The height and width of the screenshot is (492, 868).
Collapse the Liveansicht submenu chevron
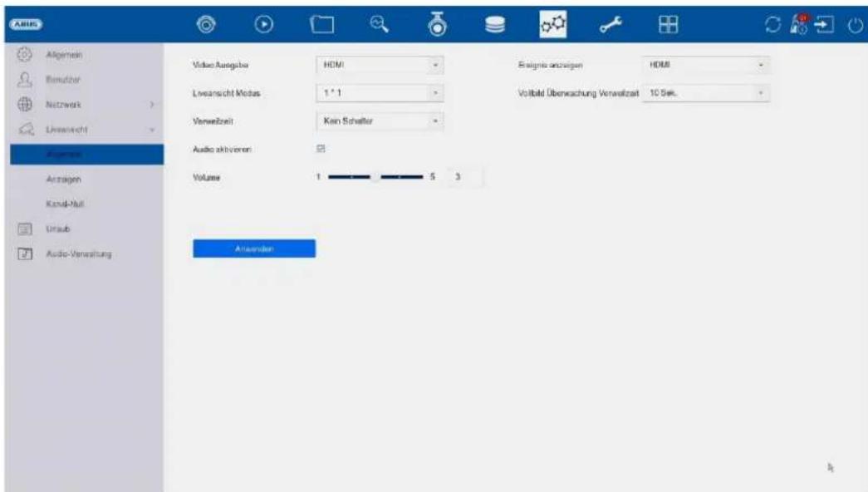coord(152,130)
